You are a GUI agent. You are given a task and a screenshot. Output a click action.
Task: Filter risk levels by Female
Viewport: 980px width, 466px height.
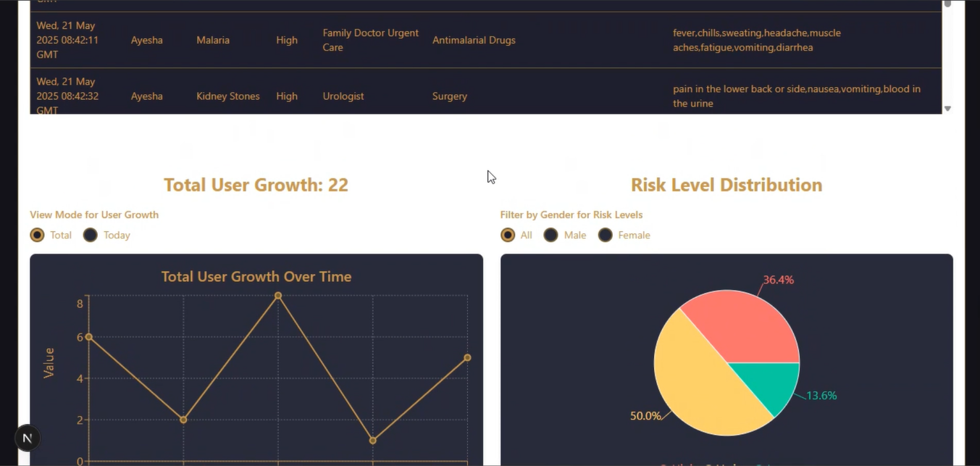pyautogui.click(x=606, y=235)
